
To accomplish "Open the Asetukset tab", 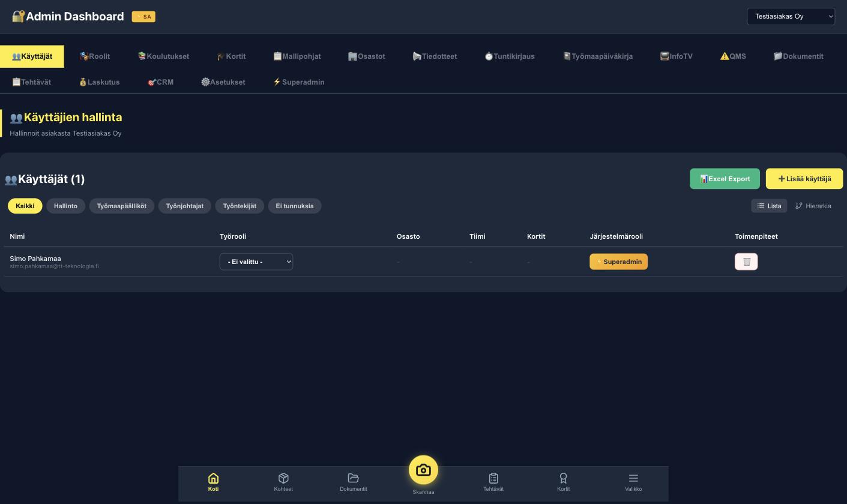I will pos(223,82).
